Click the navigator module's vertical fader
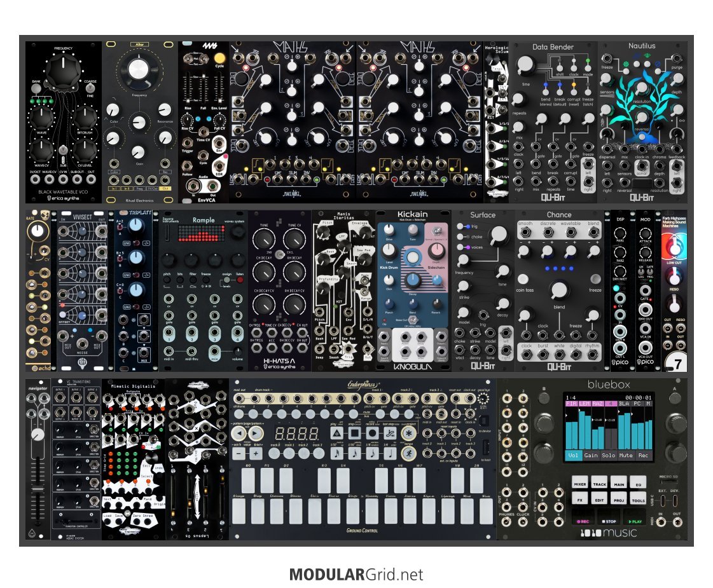This screenshot has width=713, height=588. pos(37,489)
